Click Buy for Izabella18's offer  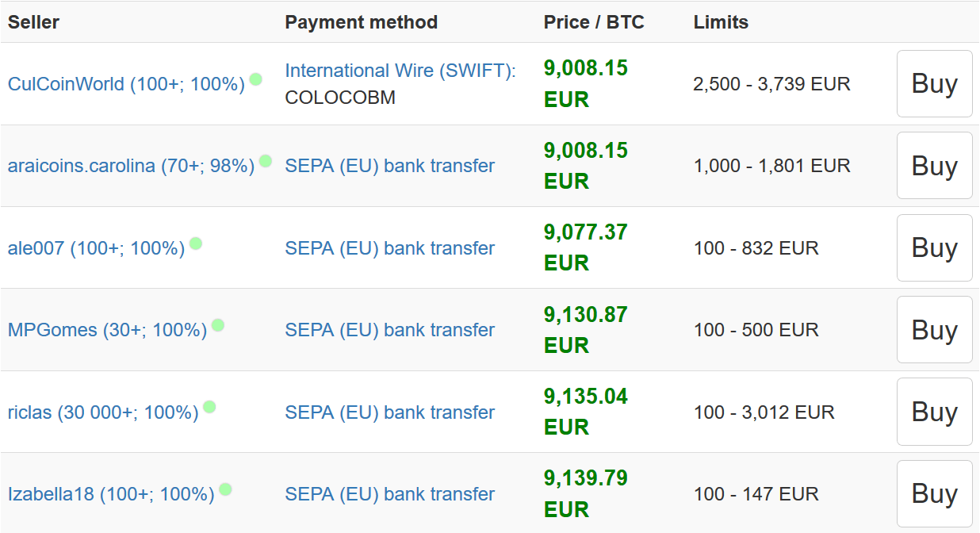[934, 493]
